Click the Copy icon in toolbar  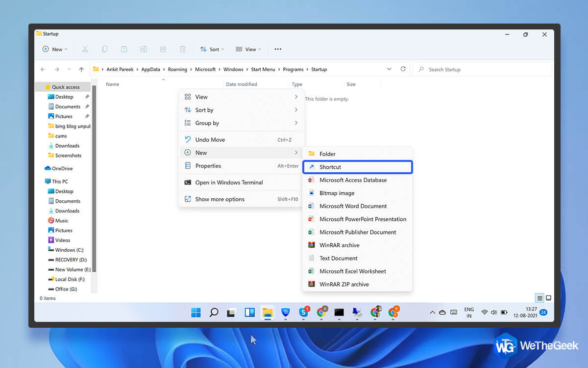point(104,49)
